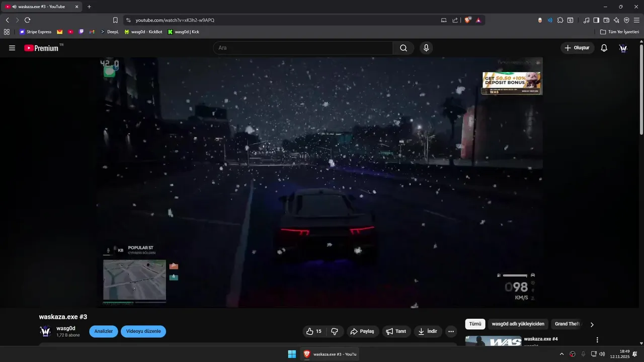Like the video with thumbs up
644x362 pixels.
tap(313, 331)
